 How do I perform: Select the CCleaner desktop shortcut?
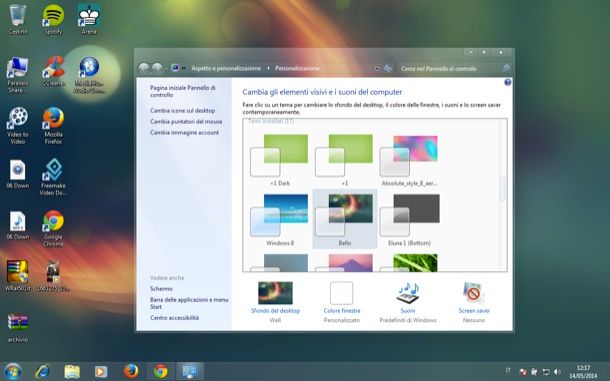[x=53, y=72]
